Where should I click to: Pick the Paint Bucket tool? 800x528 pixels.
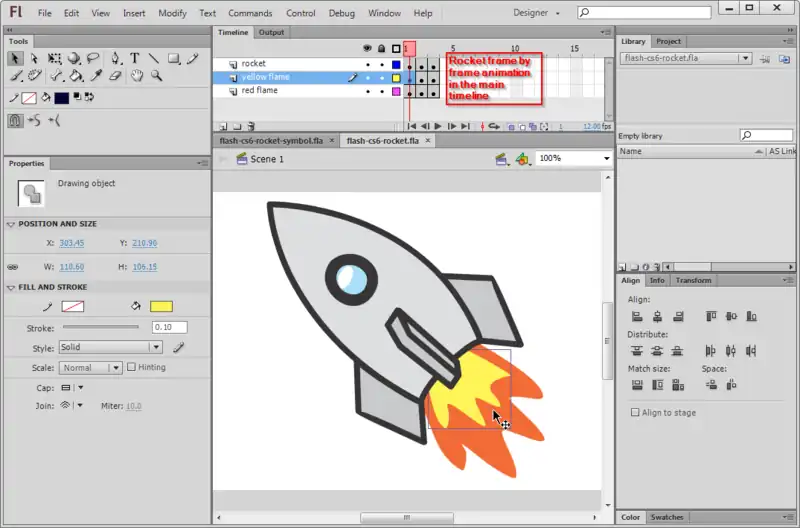(x=76, y=75)
